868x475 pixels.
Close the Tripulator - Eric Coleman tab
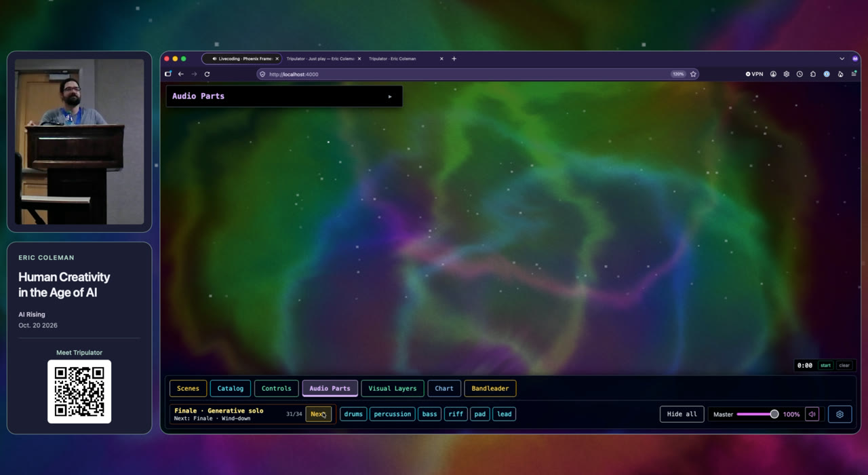[x=441, y=59]
